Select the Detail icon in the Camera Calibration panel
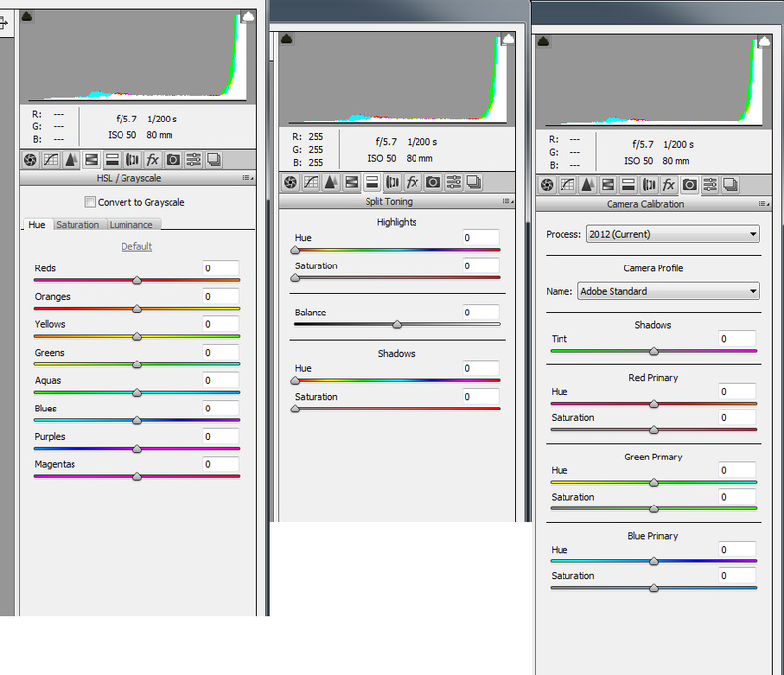 pos(587,185)
